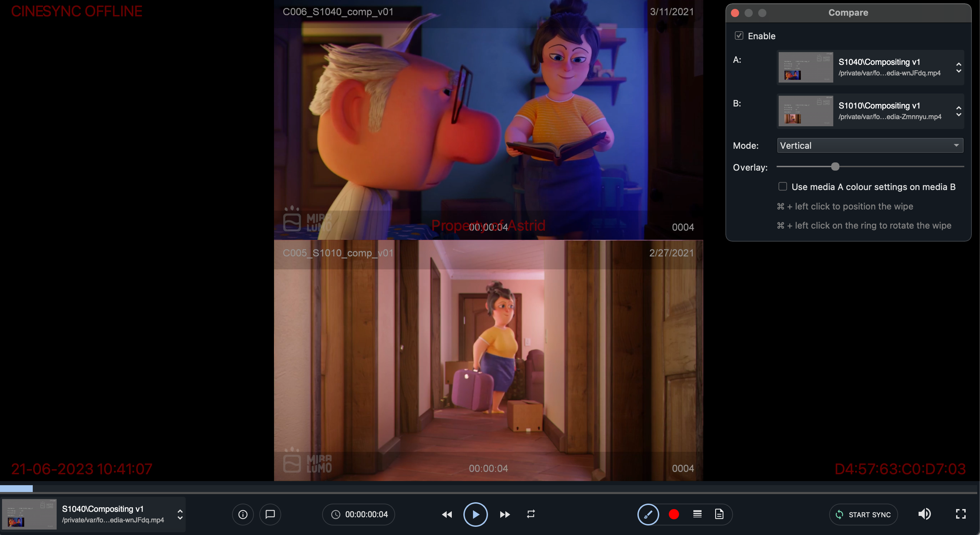
Task: Select S1010\Compositing v1 text in Compare B
Action: click(x=879, y=106)
